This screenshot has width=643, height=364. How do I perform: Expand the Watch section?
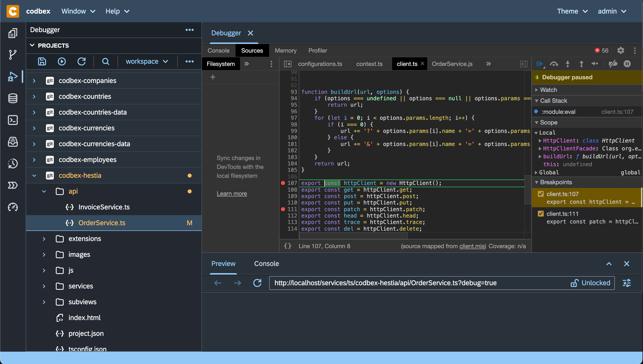pos(536,90)
